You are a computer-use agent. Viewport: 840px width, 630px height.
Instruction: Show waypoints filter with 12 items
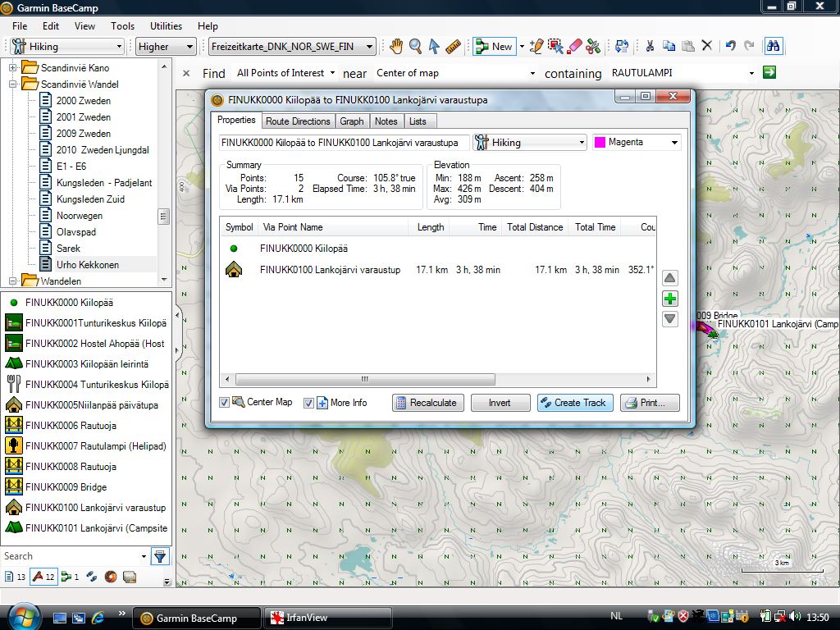pyautogui.click(x=43, y=577)
